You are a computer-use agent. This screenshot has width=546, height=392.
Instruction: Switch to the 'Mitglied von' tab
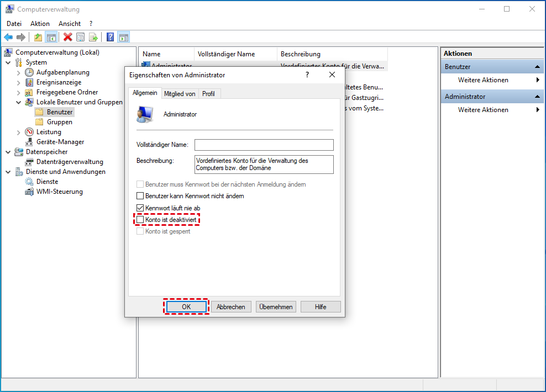(x=180, y=94)
